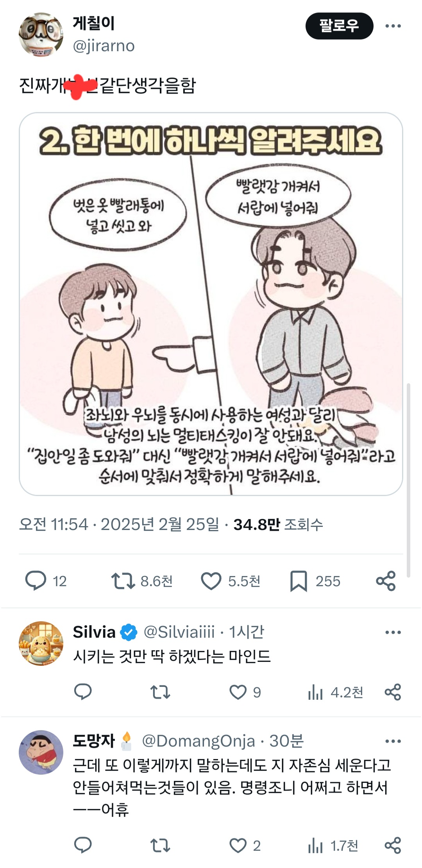This screenshot has width=422, height=868.
Task: Open more options for 게칠이's tweet
Action: tap(393, 26)
